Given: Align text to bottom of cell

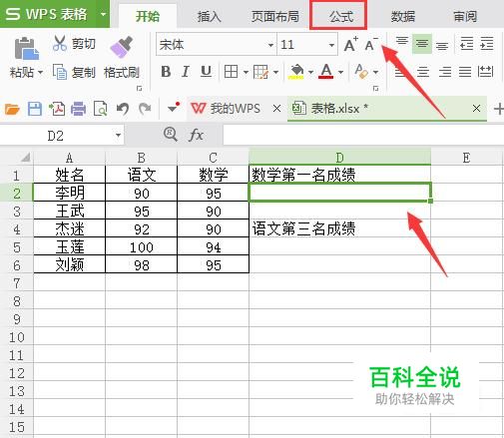Looking at the screenshot, I should 442,46.
